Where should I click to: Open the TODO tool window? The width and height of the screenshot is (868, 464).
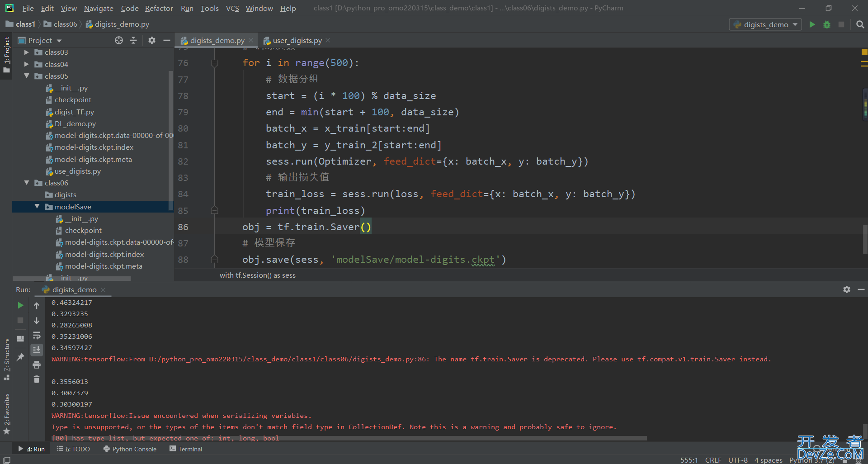pos(73,449)
